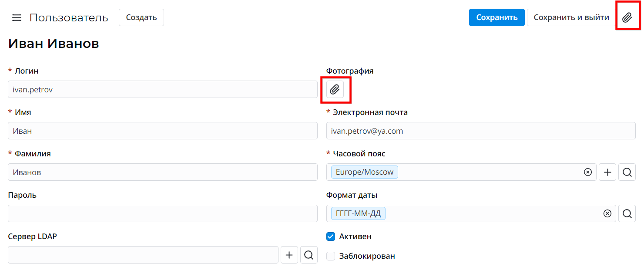Enable the Заблокирован checkbox

click(x=331, y=256)
